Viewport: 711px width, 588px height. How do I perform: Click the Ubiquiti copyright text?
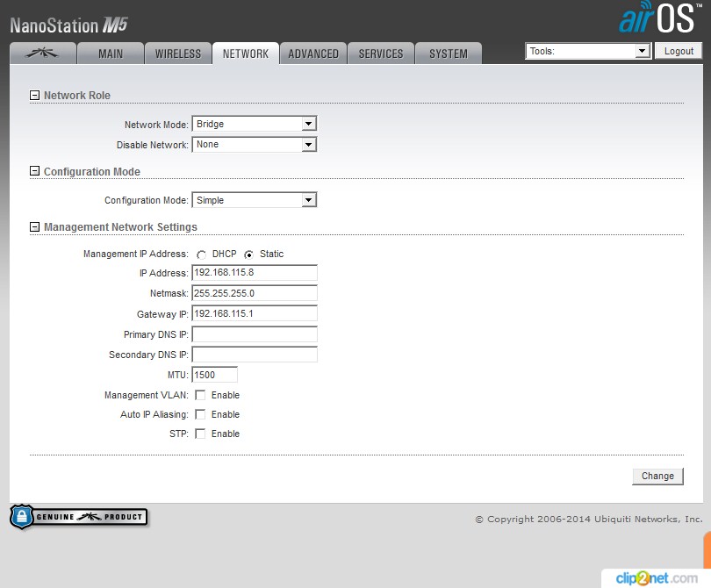click(x=589, y=519)
